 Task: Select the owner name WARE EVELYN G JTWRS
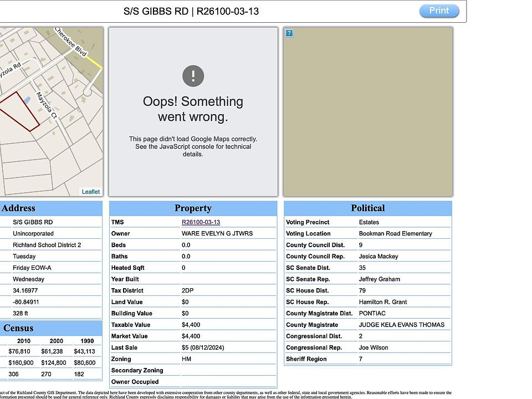click(217, 234)
